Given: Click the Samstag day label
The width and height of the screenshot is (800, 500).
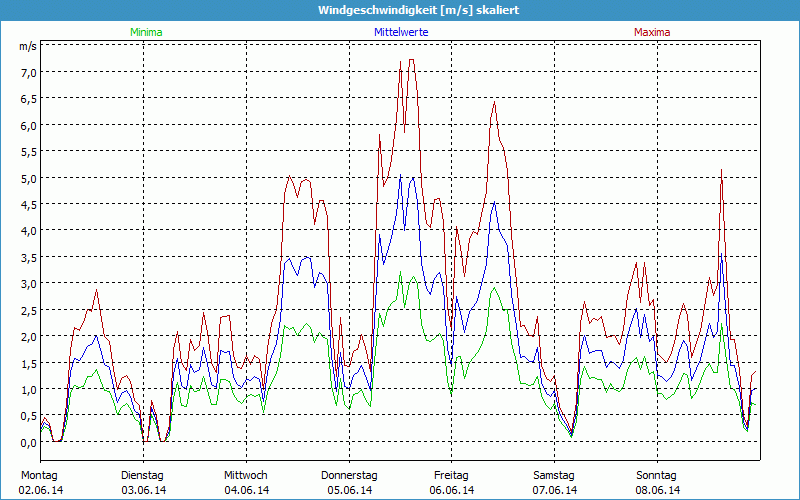Looking at the screenshot, I should click(x=554, y=476).
